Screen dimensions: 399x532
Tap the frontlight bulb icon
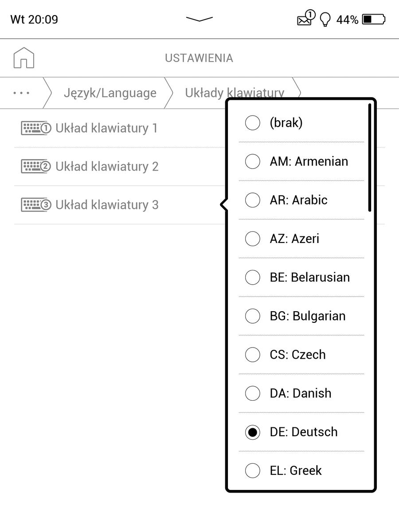point(325,20)
